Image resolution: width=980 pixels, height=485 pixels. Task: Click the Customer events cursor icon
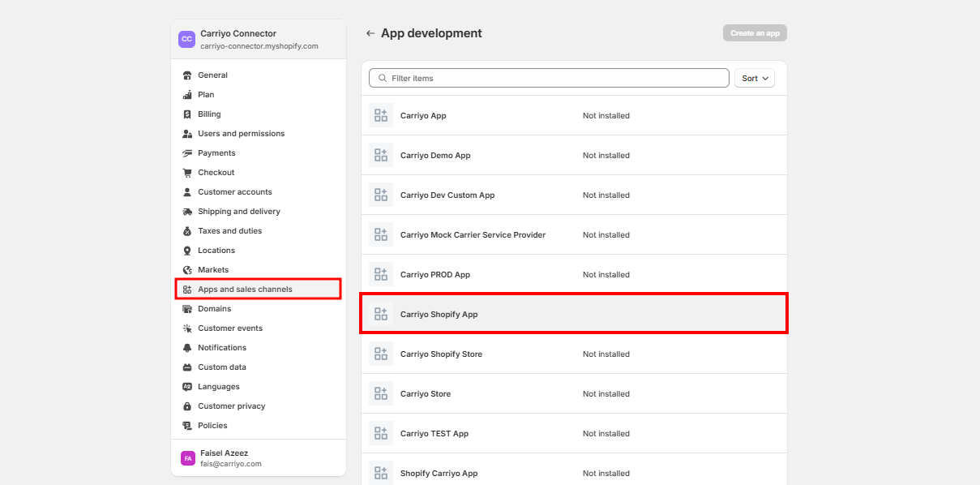click(x=187, y=328)
